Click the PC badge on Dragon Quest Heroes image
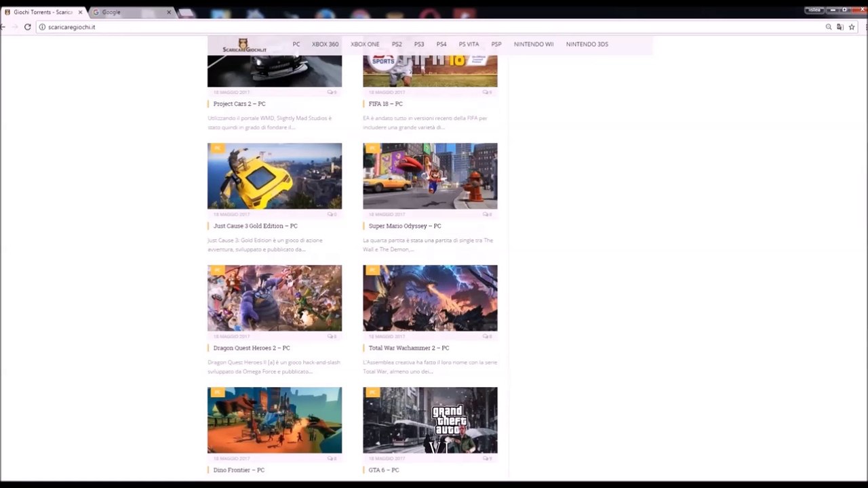868x488 pixels. pos(217,270)
